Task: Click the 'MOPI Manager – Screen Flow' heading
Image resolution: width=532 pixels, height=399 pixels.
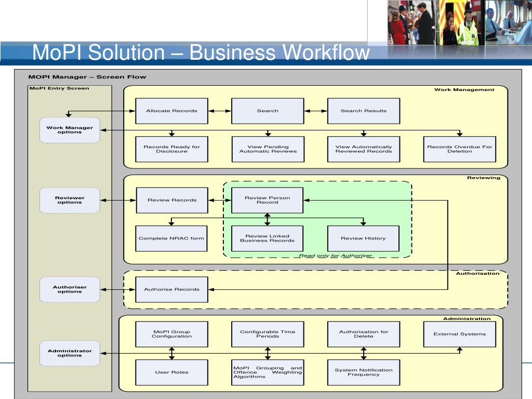Action: [x=87, y=77]
